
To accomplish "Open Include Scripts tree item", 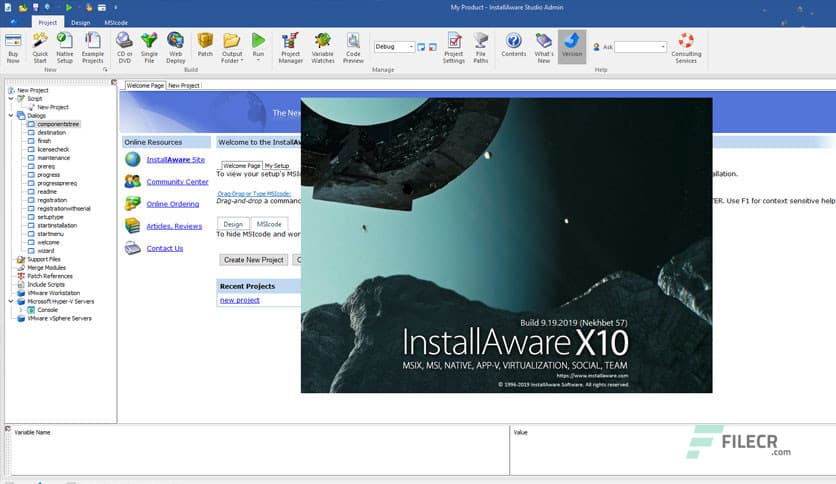I will [x=45, y=285].
